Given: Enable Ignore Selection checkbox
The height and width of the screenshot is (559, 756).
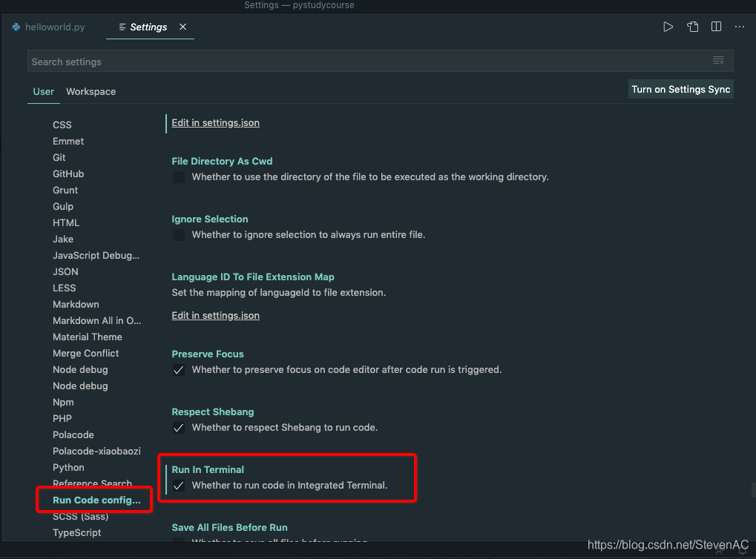Looking at the screenshot, I should (x=178, y=235).
